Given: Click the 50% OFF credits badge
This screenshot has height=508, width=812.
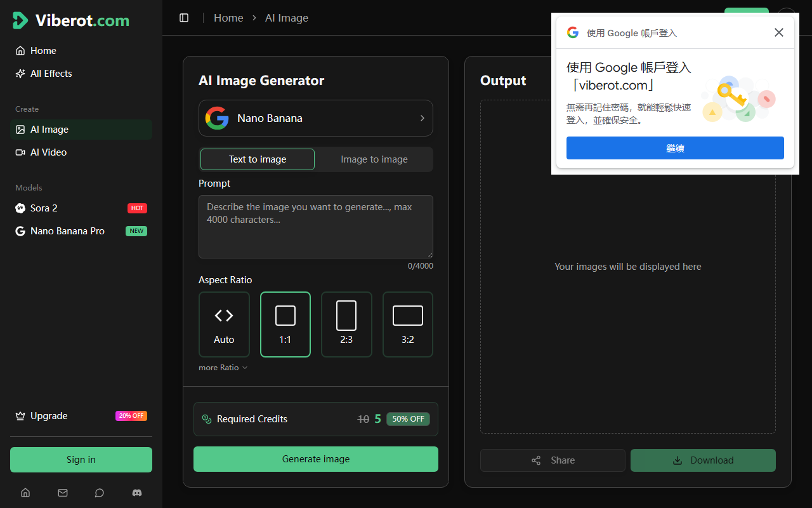Looking at the screenshot, I should (x=408, y=419).
